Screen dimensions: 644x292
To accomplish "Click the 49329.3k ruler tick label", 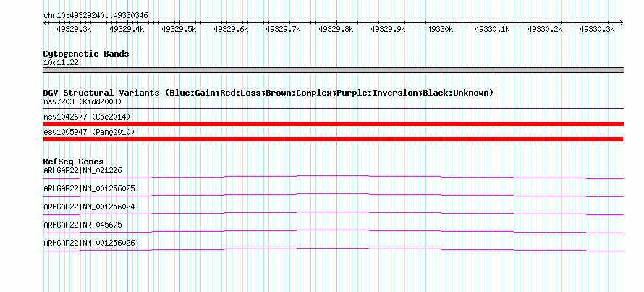I will 74,29.
